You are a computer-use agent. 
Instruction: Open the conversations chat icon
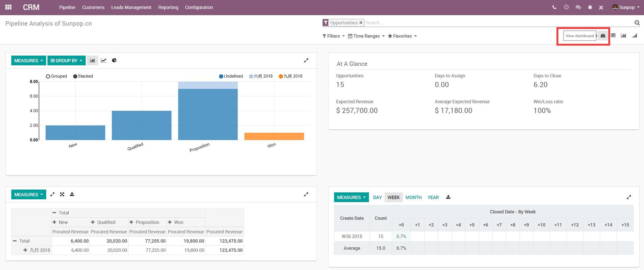(x=578, y=7)
